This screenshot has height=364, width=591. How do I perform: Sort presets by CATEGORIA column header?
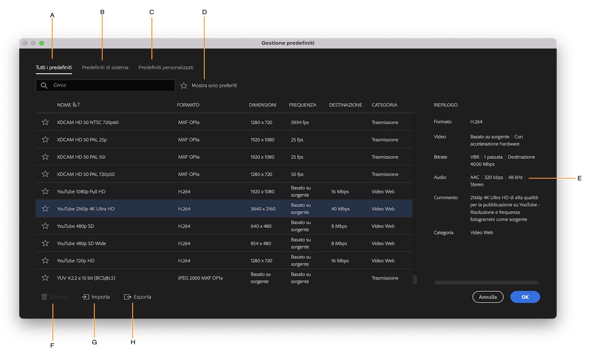pos(384,105)
